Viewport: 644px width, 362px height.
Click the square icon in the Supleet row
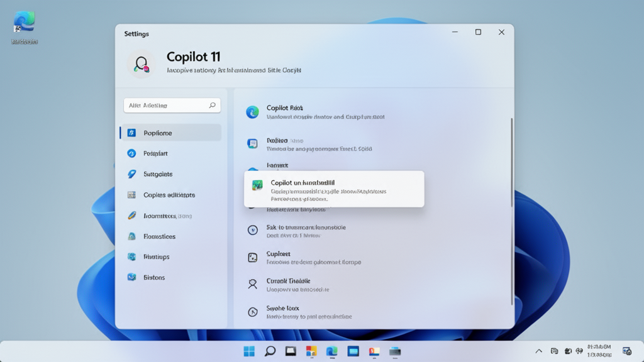[x=253, y=257]
